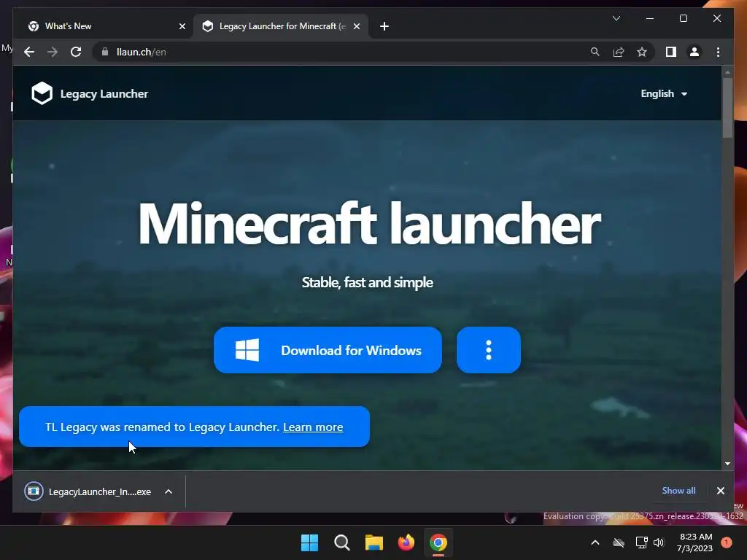Reload the current page
Image resolution: width=747 pixels, height=560 pixels.
coord(76,52)
